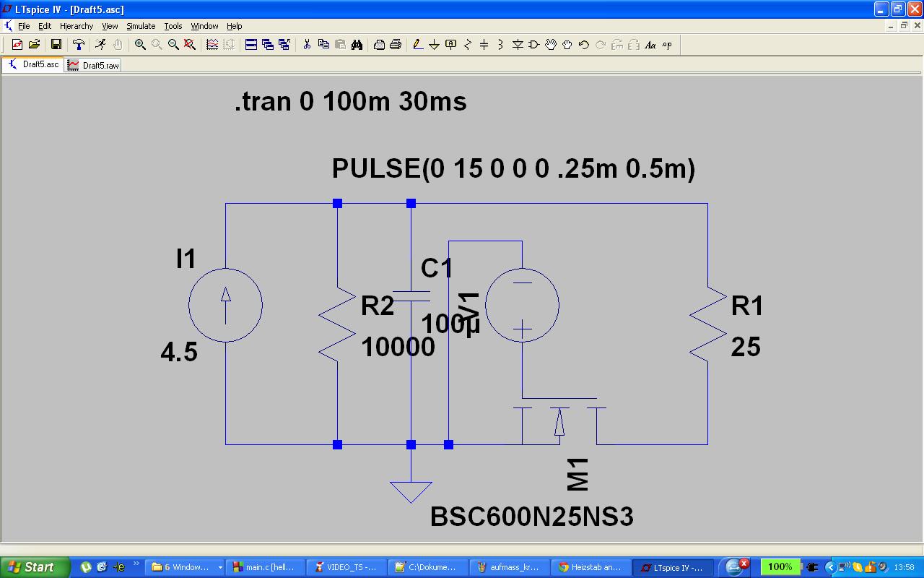
Task: Select the Label Net tool
Action: [x=451, y=45]
